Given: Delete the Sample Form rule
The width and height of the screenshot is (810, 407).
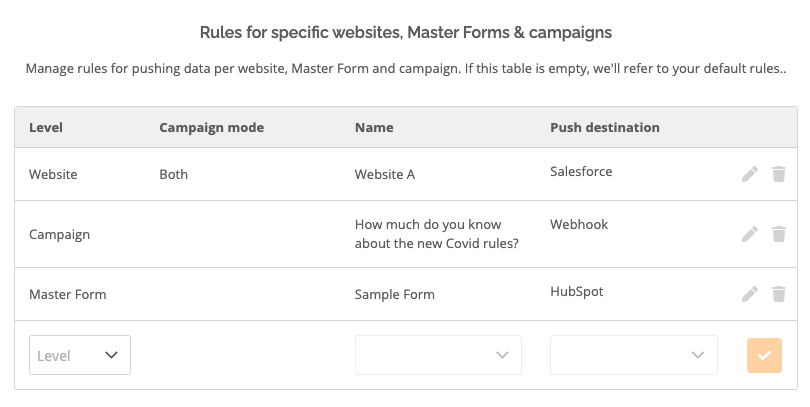Looking at the screenshot, I should click(778, 294).
